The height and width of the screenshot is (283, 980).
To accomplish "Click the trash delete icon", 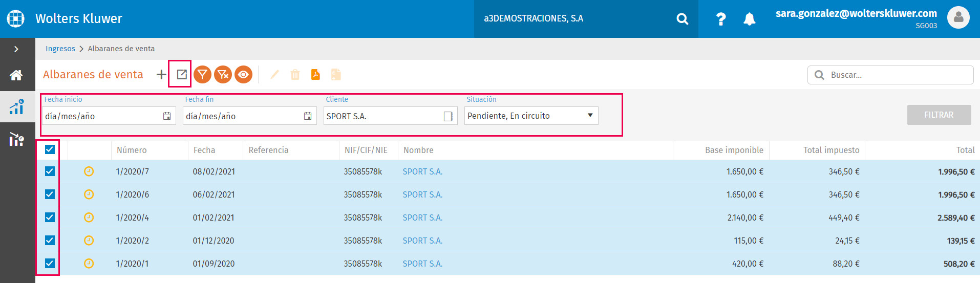I will click(x=295, y=74).
